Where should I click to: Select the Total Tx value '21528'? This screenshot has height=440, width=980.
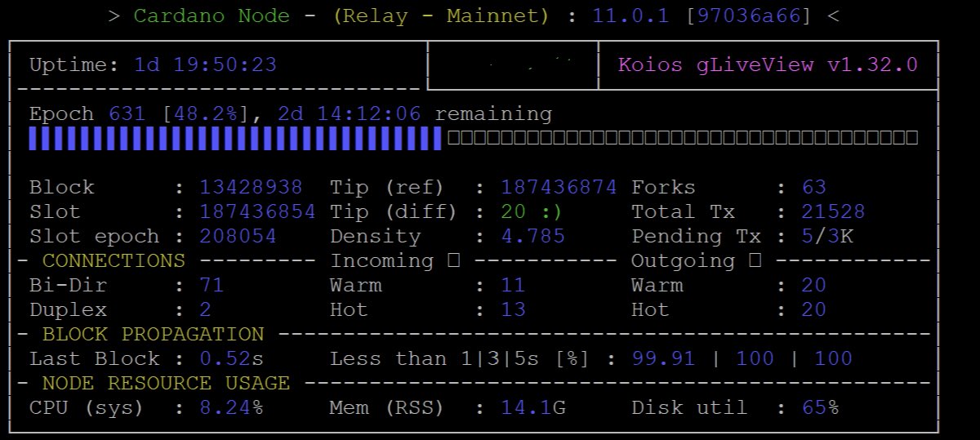click(x=833, y=211)
